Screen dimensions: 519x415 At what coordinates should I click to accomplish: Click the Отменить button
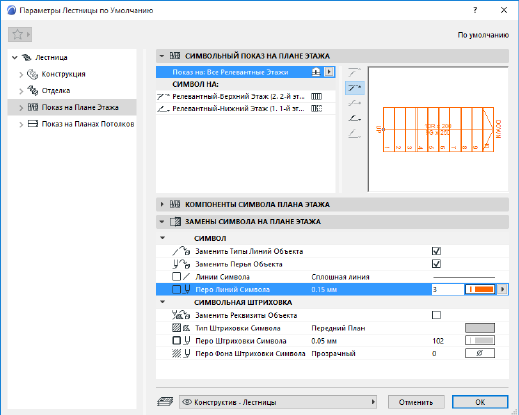point(416,402)
